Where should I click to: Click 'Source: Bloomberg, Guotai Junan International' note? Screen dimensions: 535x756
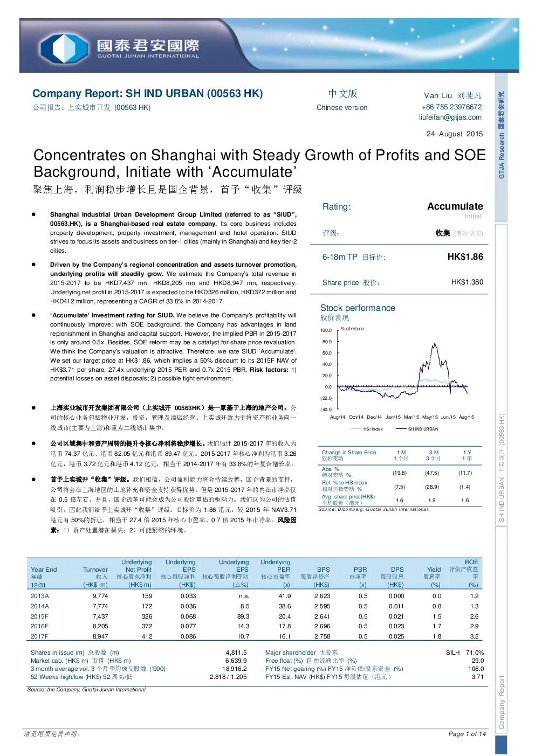[374, 509]
